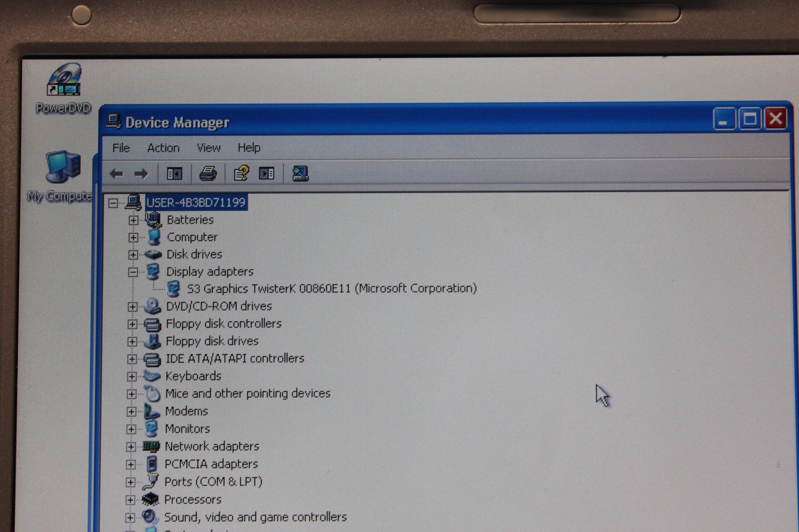The image size is (799, 532).
Task: Select the IDE ATA/ATAPI controllers label
Action: tap(235, 358)
